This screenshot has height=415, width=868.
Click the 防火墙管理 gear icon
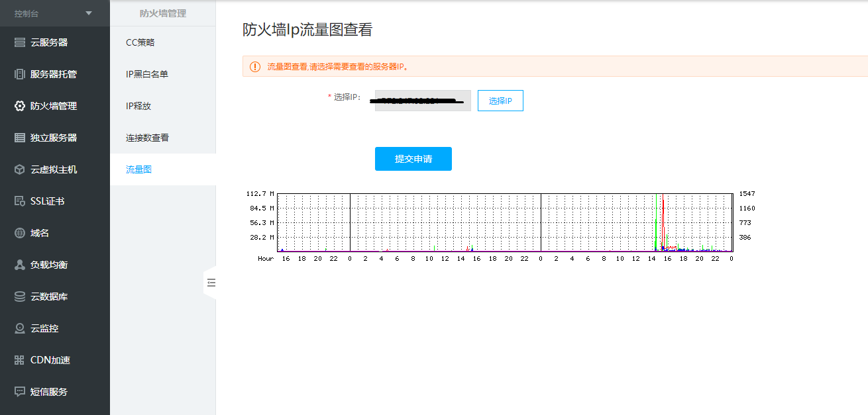20,106
